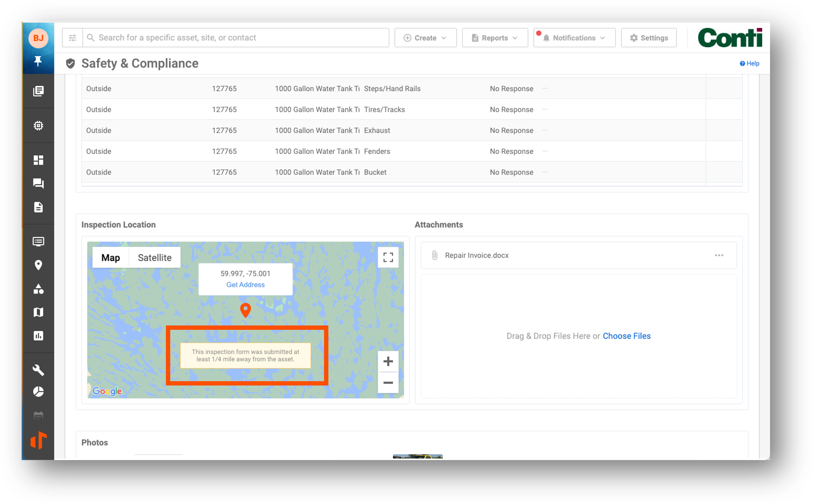Click the attachments drag and drop area

pos(578,336)
